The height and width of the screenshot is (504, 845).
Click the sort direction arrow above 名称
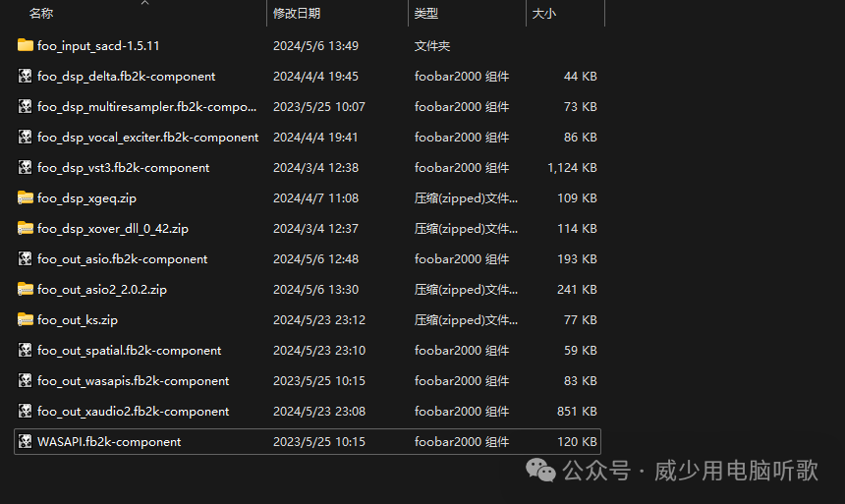point(144,4)
